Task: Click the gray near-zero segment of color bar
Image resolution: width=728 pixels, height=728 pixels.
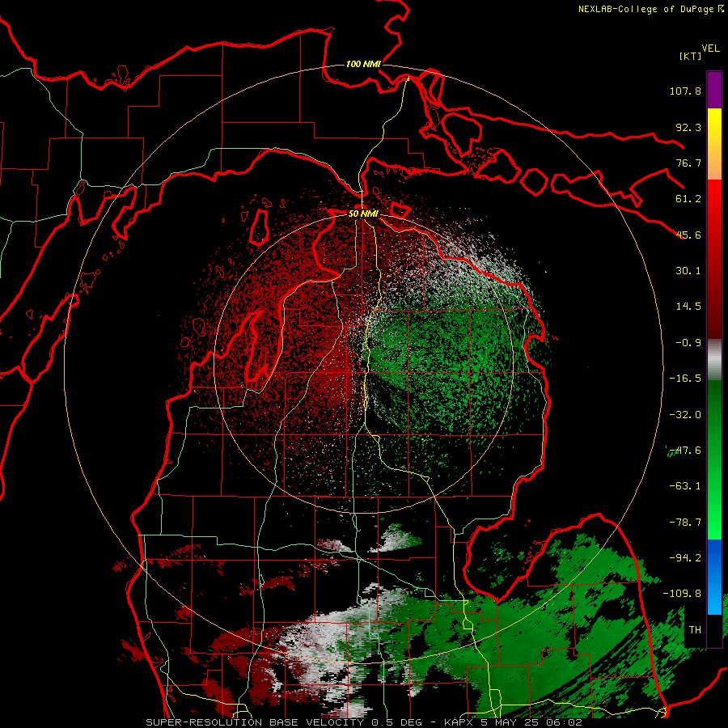Action: click(714, 358)
